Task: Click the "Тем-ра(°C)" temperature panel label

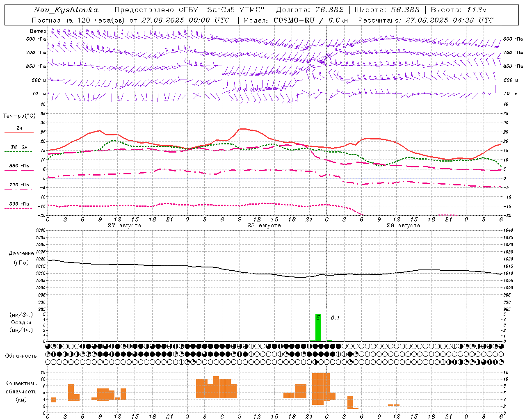Action: point(19,116)
